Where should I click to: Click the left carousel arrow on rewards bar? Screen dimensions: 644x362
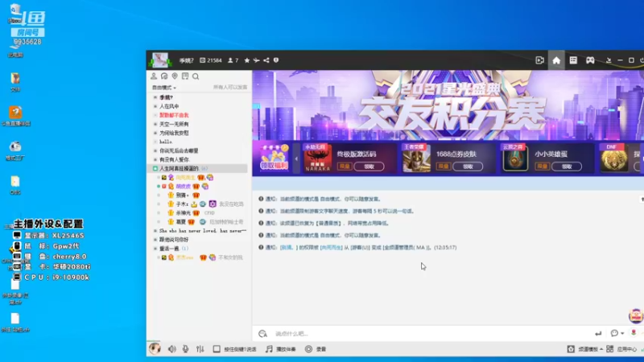(x=296, y=158)
